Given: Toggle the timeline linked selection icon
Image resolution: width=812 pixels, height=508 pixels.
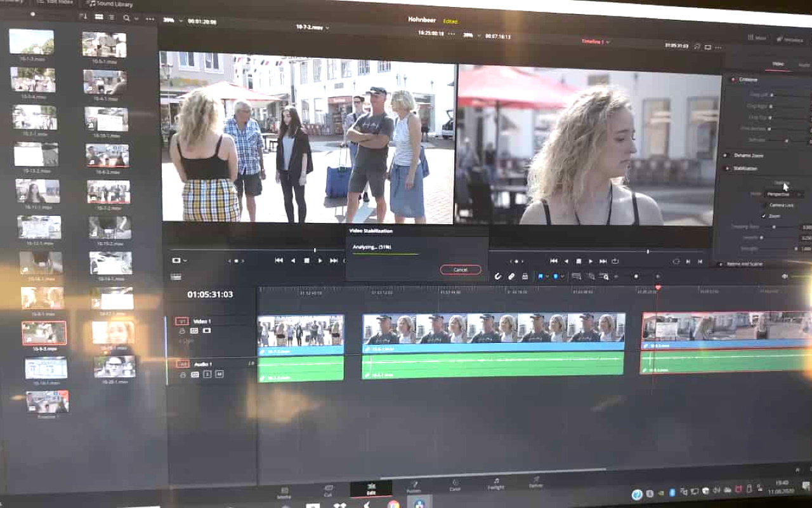Looking at the screenshot, I should tap(511, 276).
